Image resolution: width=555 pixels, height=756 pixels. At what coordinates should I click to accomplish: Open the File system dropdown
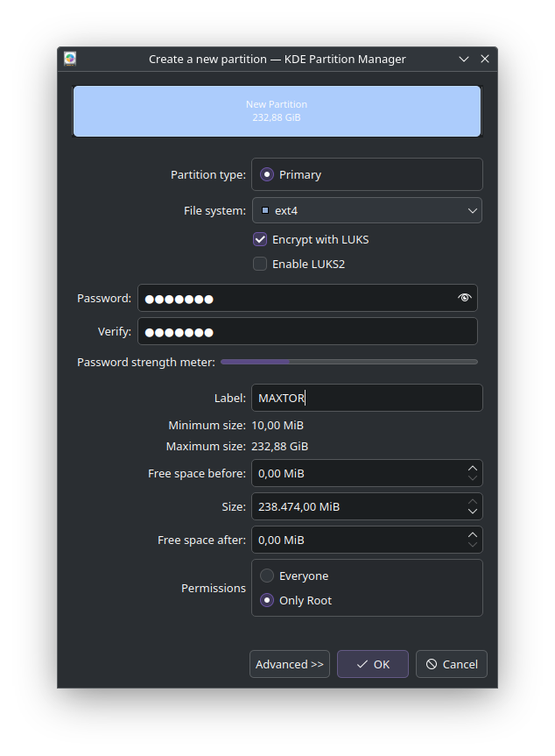pyautogui.click(x=367, y=210)
